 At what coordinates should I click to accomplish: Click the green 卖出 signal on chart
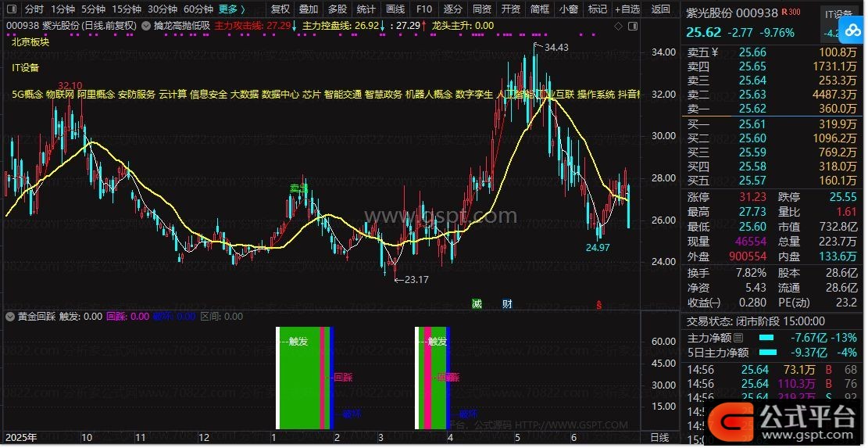(299, 188)
